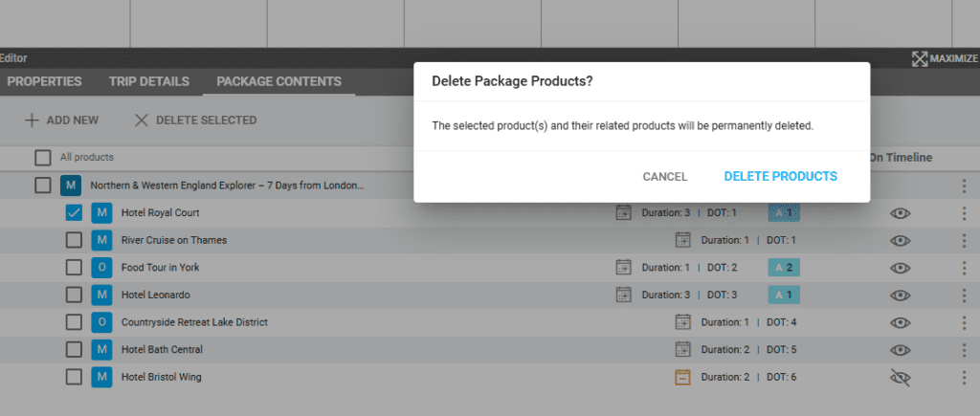The height and width of the screenshot is (416, 980).
Task: Open three-dot menu for Hotel Bath Central
Action: point(964,350)
